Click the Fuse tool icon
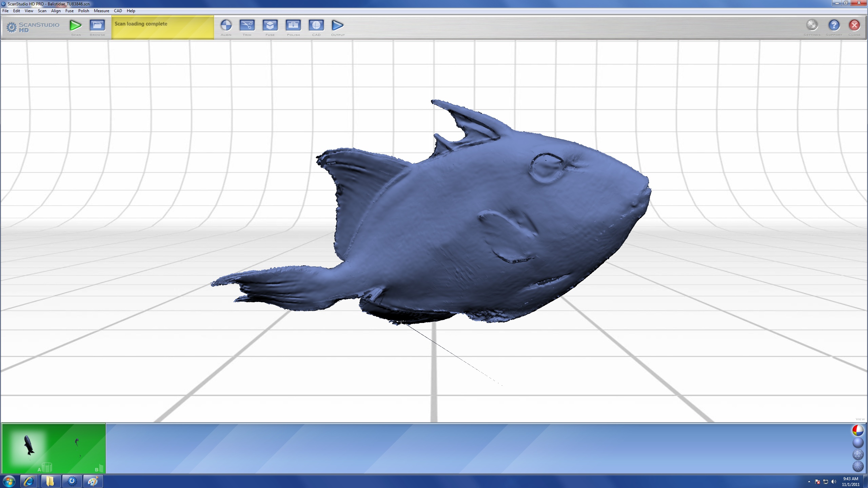 (x=270, y=25)
